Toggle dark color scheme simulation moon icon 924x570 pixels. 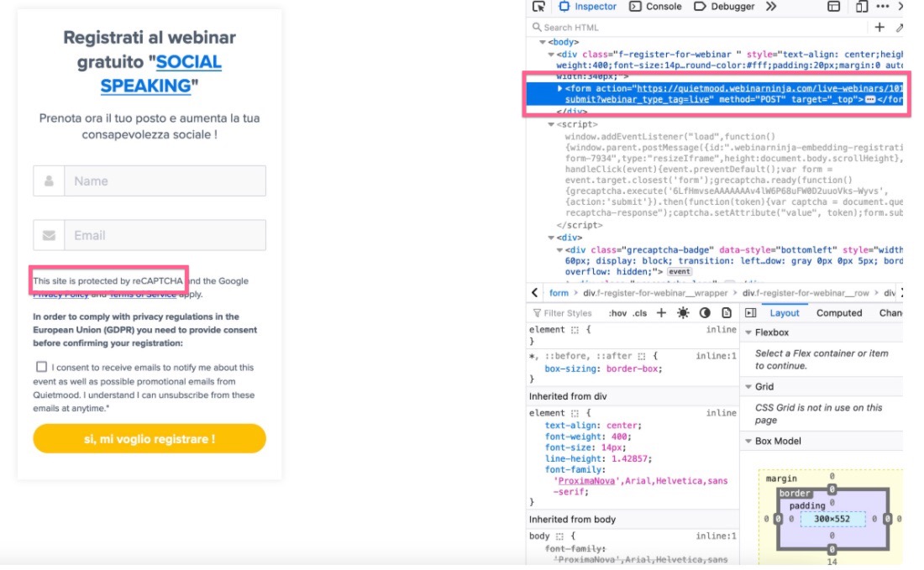[x=705, y=312]
